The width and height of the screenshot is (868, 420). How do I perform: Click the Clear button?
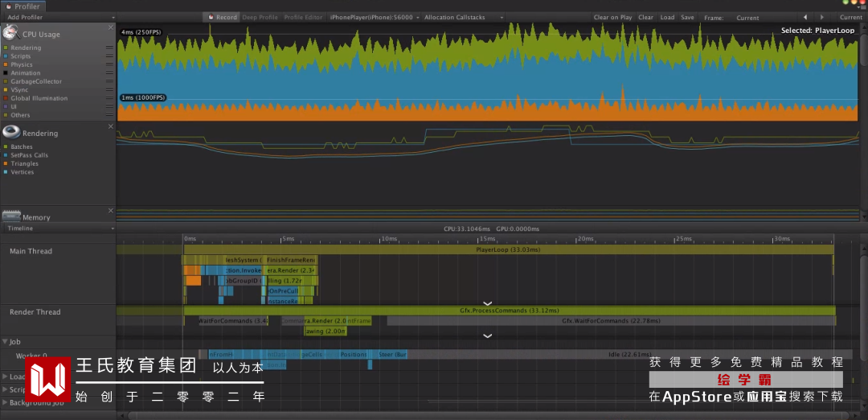(x=645, y=17)
